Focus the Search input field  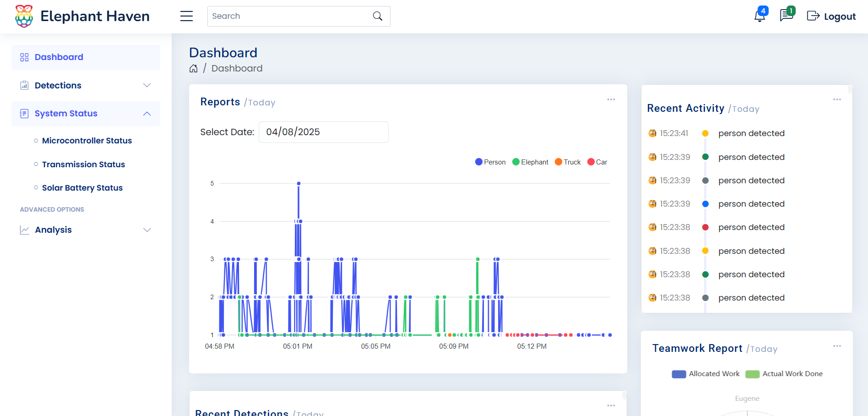point(298,16)
